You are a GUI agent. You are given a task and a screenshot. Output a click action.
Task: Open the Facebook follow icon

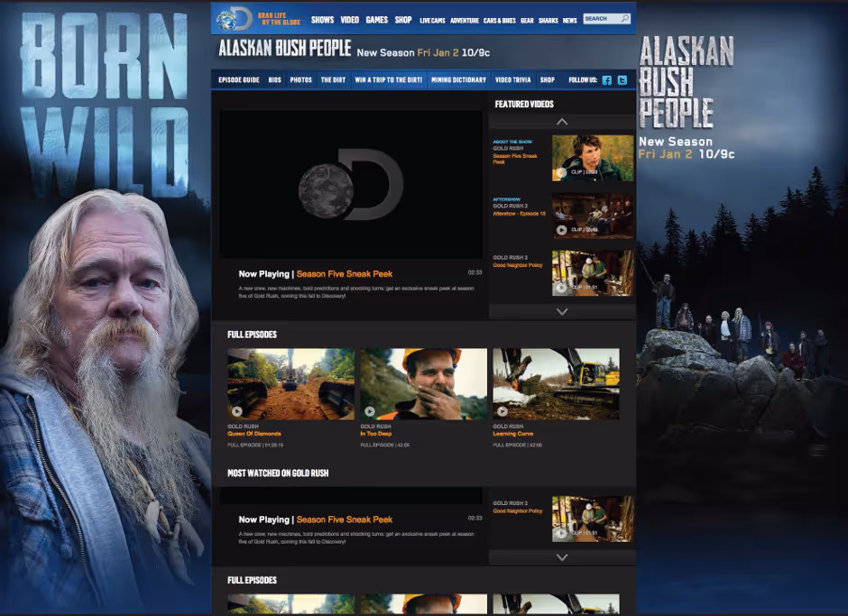[607, 80]
